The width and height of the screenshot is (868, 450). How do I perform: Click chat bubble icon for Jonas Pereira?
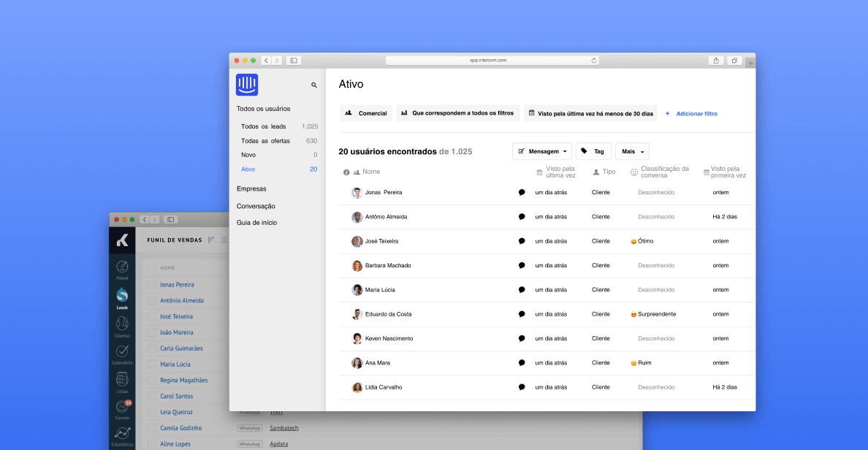522,193
